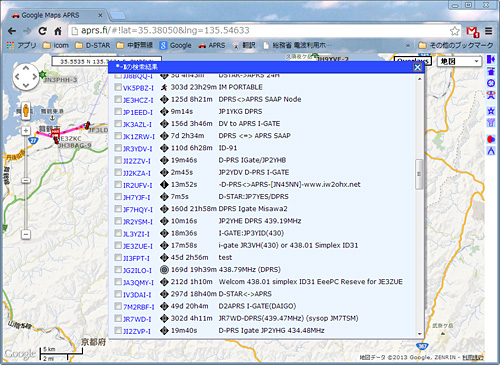Zoom in on the map with the plus button
The height and width of the screenshot is (365, 500).
26,131
